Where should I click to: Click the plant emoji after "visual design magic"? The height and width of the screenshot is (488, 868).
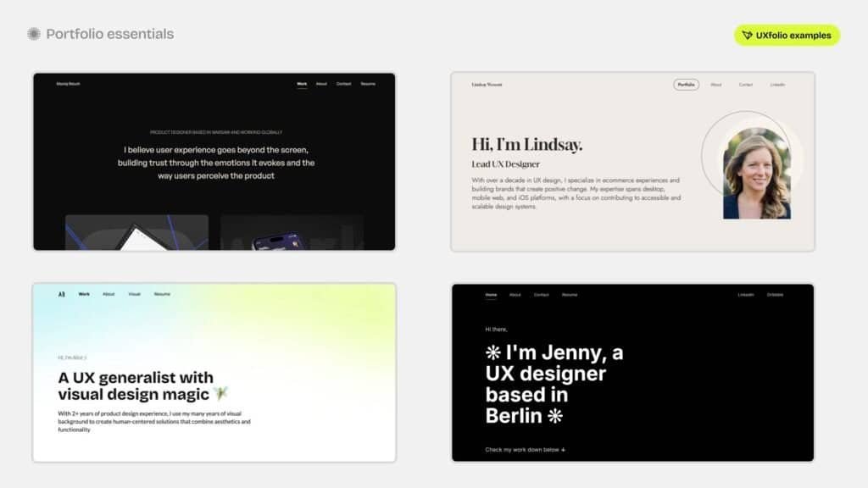click(x=221, y=394)
